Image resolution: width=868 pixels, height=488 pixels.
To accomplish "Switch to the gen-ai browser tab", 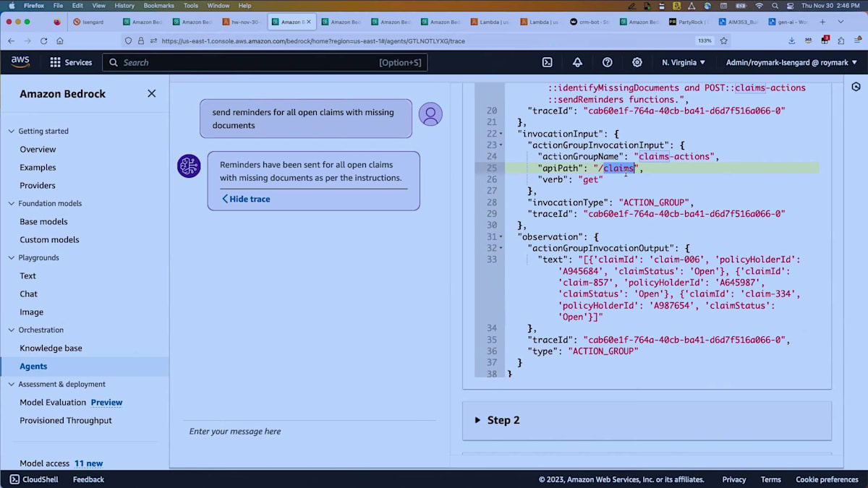I will pyautogui.click(x=787, y=22).
